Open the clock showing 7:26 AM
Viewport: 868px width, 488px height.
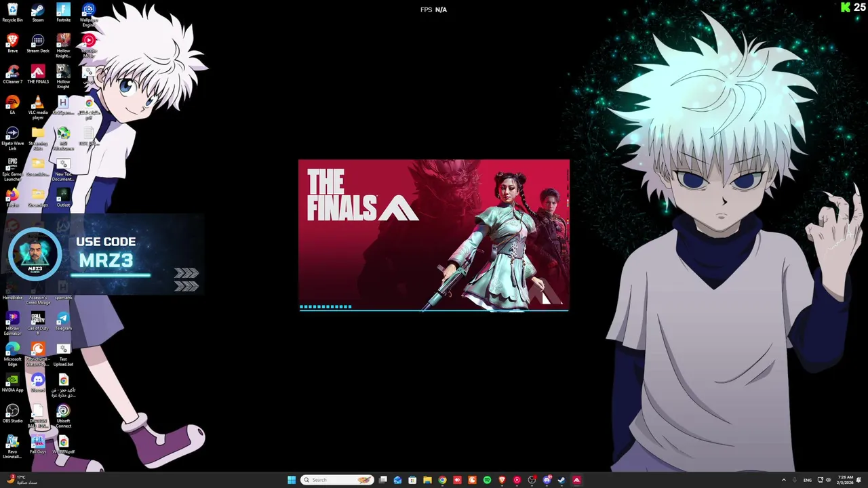coord(845,480)
